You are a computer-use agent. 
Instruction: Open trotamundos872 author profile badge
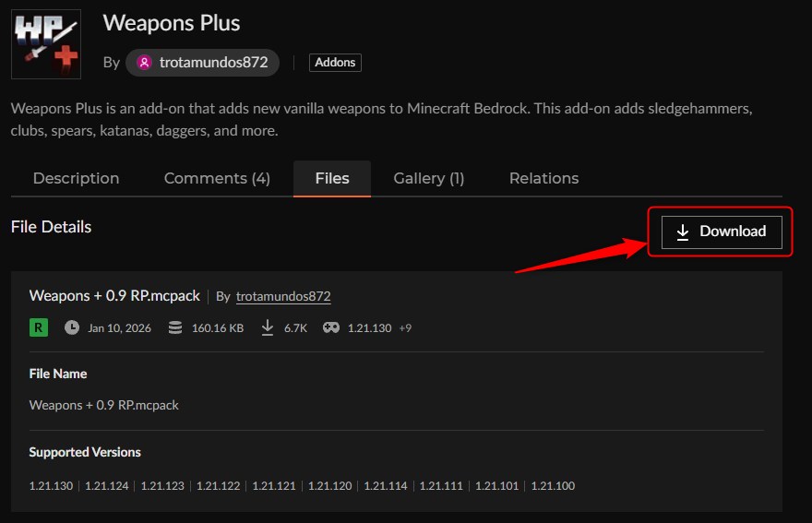(x=202, y=63)
